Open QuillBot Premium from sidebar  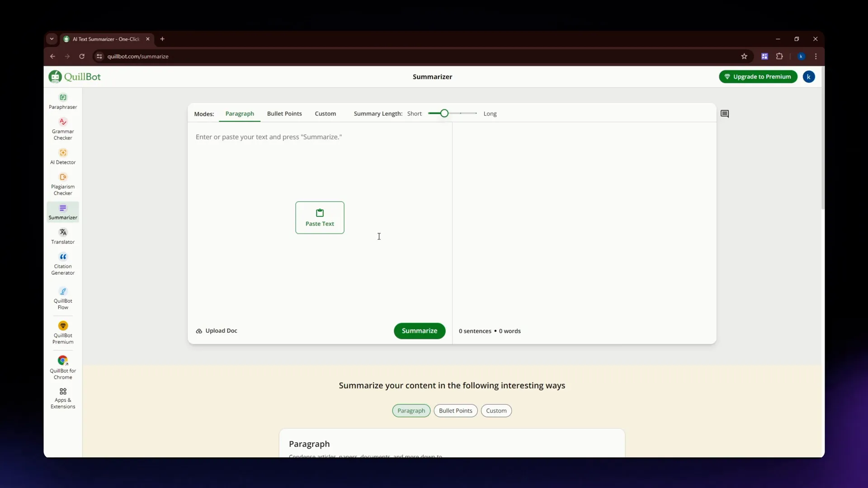pos(63,333)
